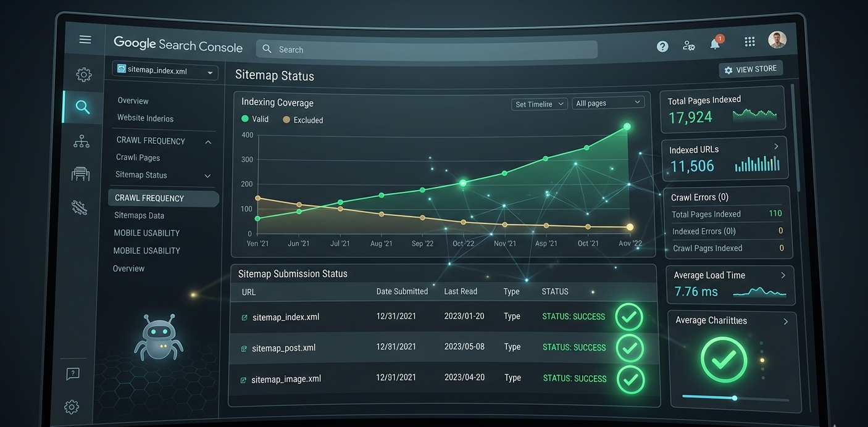
Task: Click the 7.76 ms load time value
Action: pos(696,291)
